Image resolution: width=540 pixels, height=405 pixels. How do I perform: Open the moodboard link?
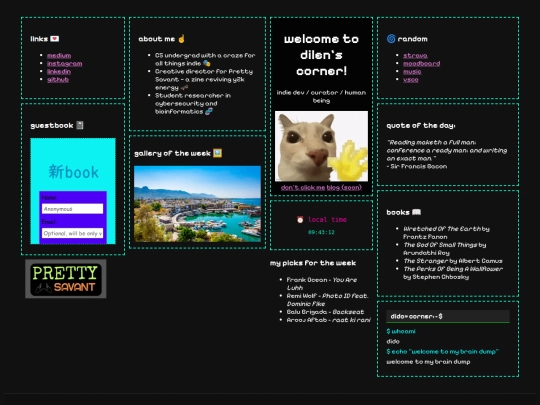coord(422,63)
